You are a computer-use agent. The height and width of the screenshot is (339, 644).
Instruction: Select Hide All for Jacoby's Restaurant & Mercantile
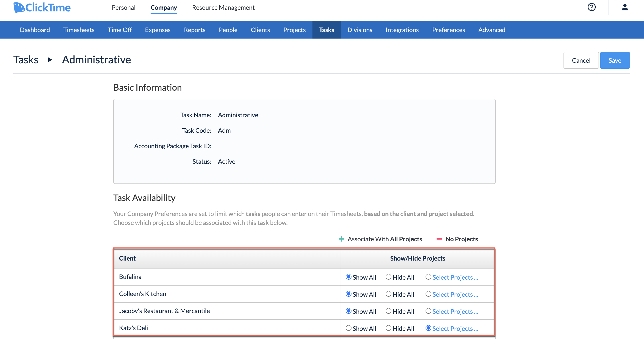click(388, 311)
